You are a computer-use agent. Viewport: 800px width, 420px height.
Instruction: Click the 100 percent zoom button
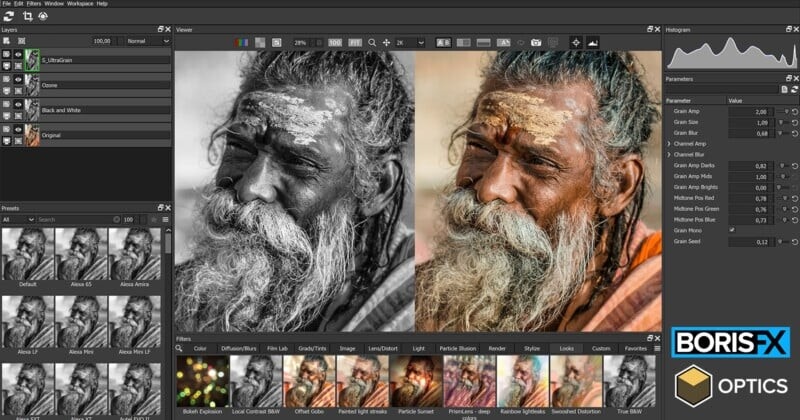(x=335, y=43)
